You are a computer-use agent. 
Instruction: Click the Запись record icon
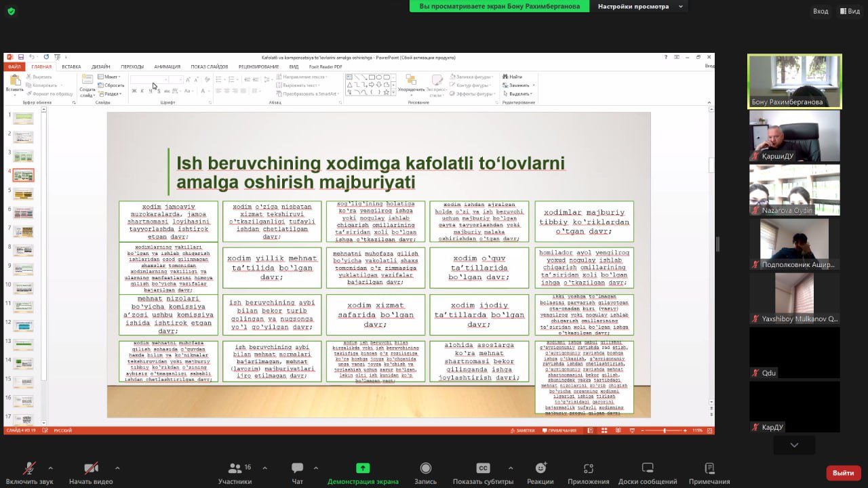(425, 468)
